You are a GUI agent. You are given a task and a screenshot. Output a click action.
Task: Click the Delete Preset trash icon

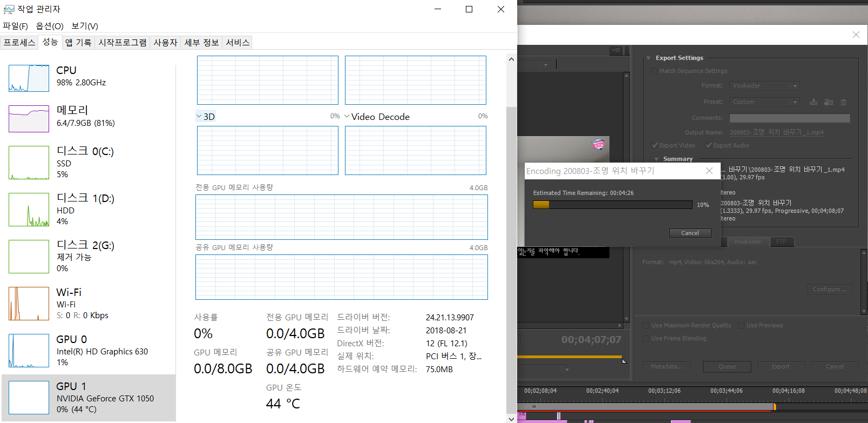coord(843,102)
